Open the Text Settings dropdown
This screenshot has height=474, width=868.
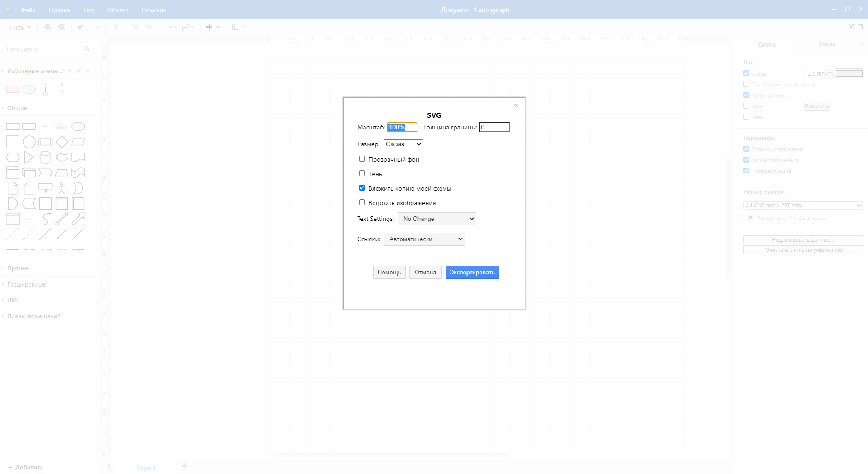[x=436, y=219]
